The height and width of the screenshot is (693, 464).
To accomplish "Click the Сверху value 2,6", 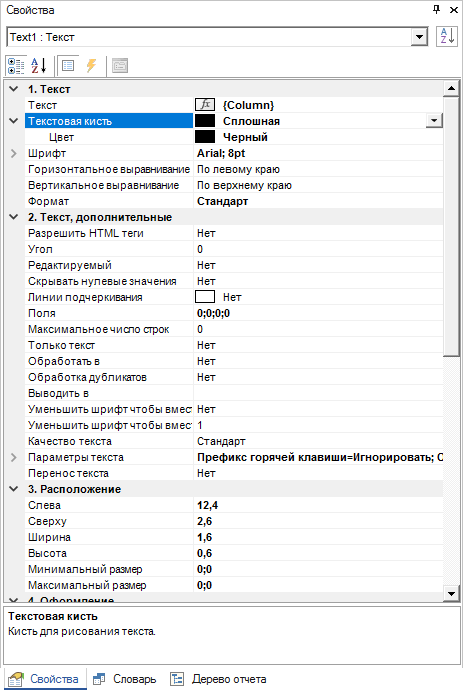I will click(x=204, y=521).
